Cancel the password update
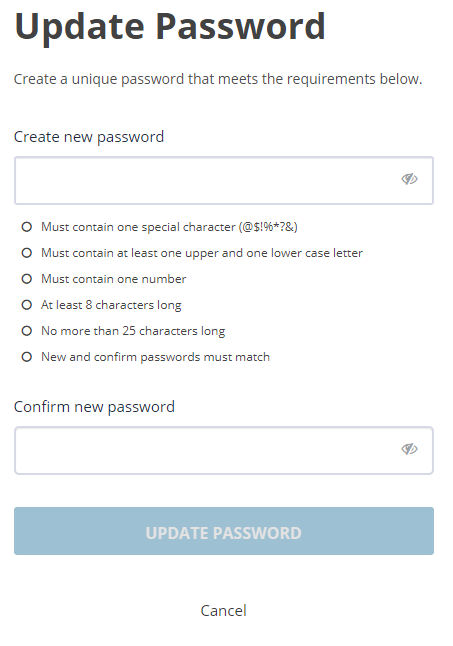The image size is (453, 646). (x=224, y=611)
